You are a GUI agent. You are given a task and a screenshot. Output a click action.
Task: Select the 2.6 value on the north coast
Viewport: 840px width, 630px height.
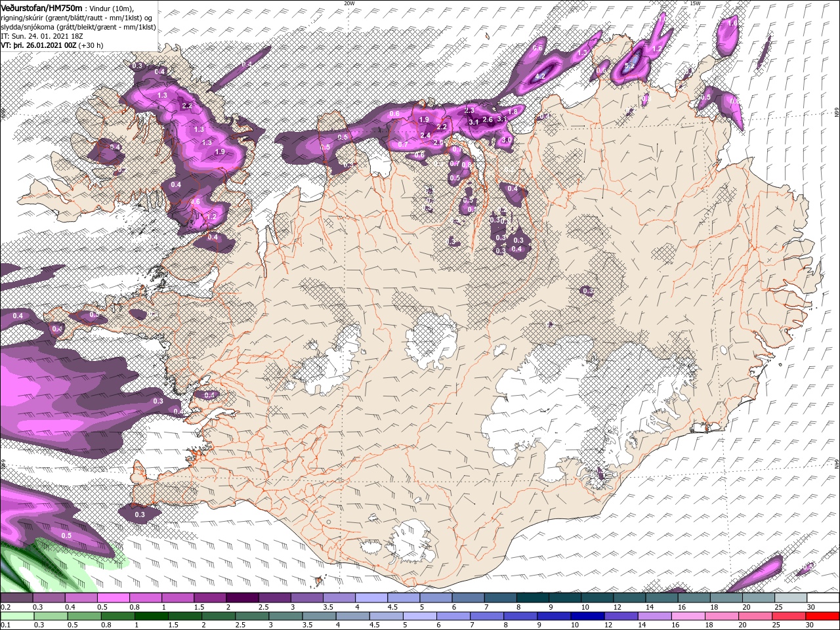pos(488,119)
